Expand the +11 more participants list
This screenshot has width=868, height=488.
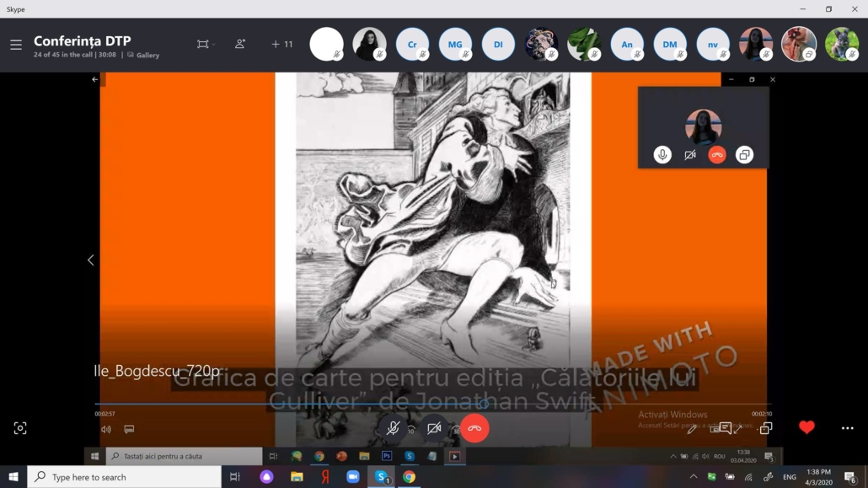[282, 44]
